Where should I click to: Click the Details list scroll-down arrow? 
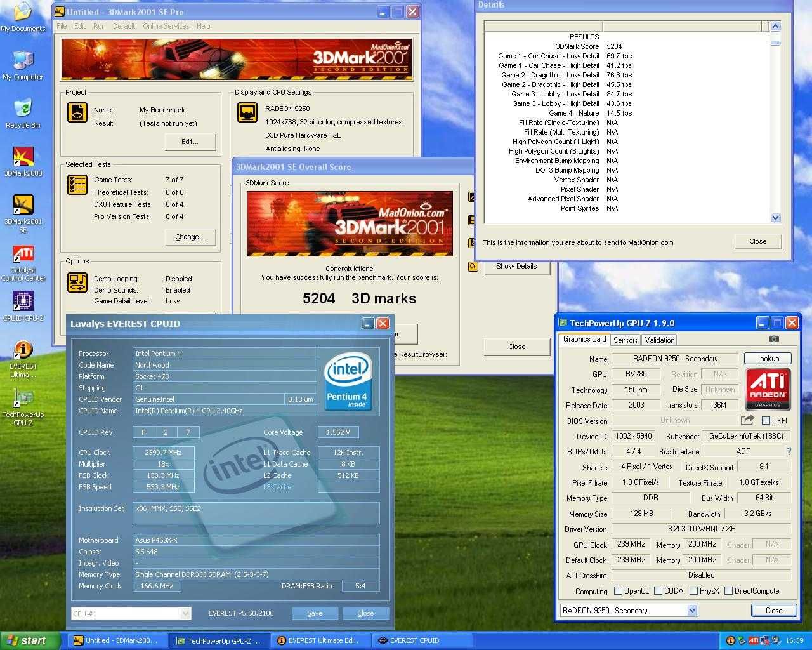775,218
